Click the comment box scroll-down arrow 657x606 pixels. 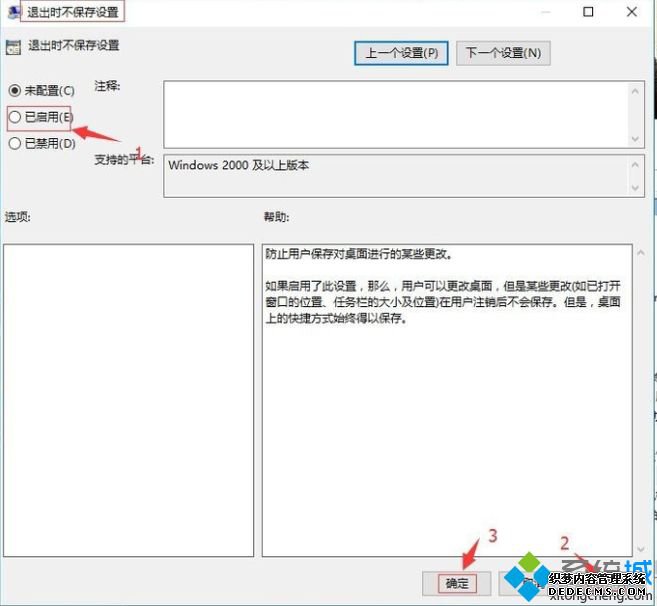coord(635,139)
